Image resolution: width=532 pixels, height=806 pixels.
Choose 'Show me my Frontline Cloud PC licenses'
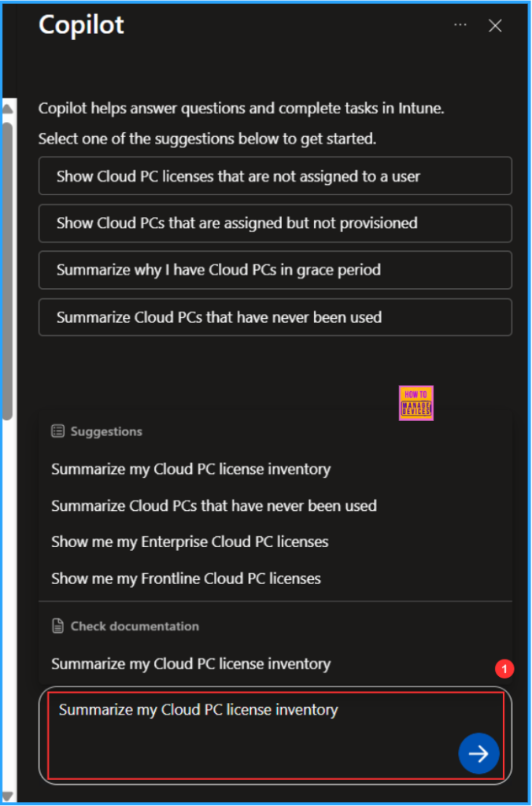[x=186, y=579]
